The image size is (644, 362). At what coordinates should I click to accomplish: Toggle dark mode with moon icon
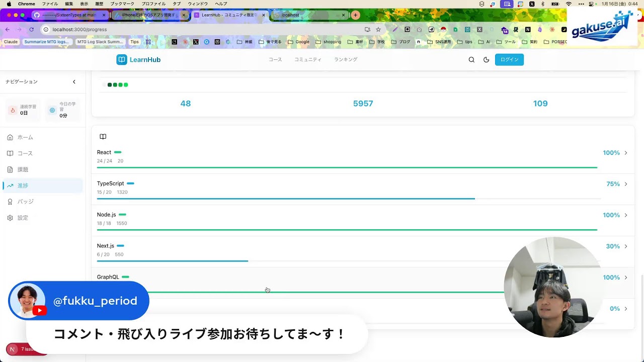tap(486, 60)
